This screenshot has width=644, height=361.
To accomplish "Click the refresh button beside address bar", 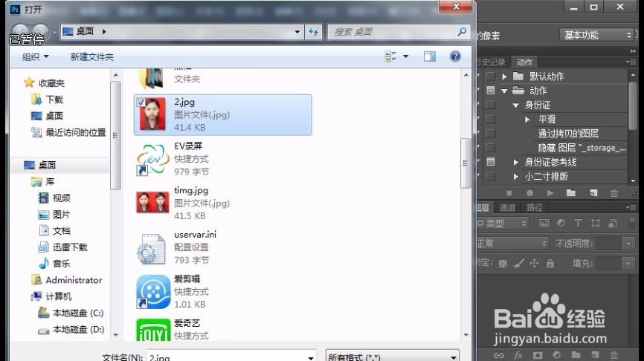I will pyautogui.click(x=314, y=32).
